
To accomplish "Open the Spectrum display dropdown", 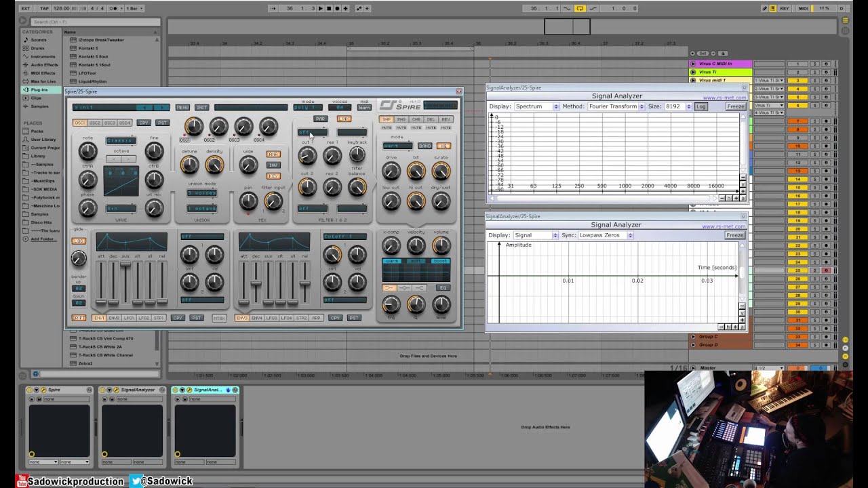I will pyautogui.click(x=536, y=106).
